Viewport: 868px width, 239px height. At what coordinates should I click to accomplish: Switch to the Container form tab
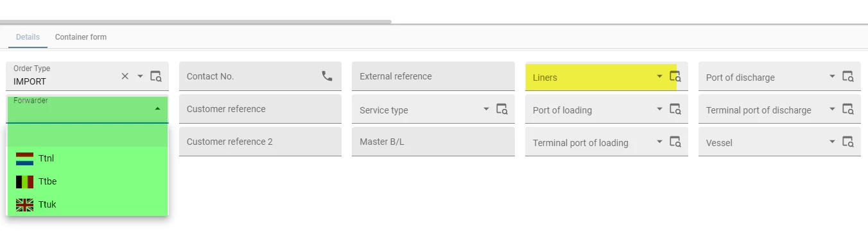pos(81,37)
